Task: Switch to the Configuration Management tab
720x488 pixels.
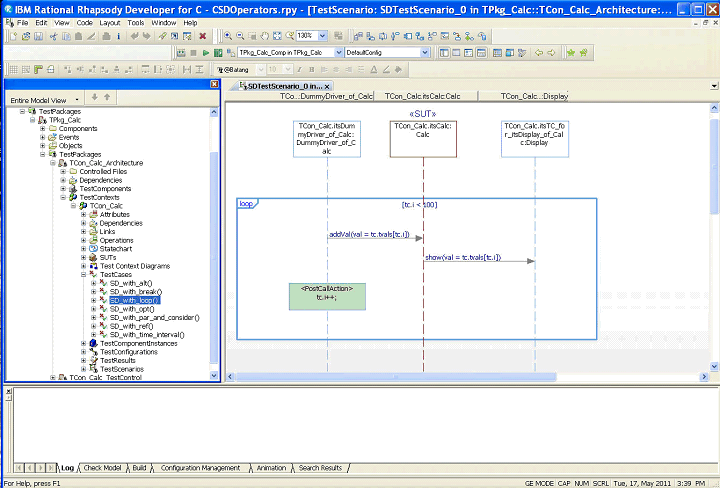Action: tap(200, 468)
